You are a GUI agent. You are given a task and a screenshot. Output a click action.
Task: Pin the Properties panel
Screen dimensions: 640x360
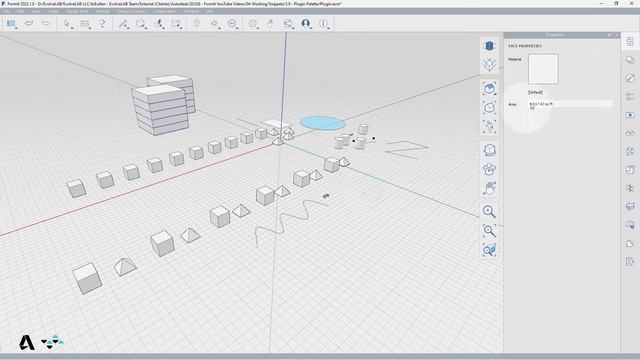(x=610, y=35)
